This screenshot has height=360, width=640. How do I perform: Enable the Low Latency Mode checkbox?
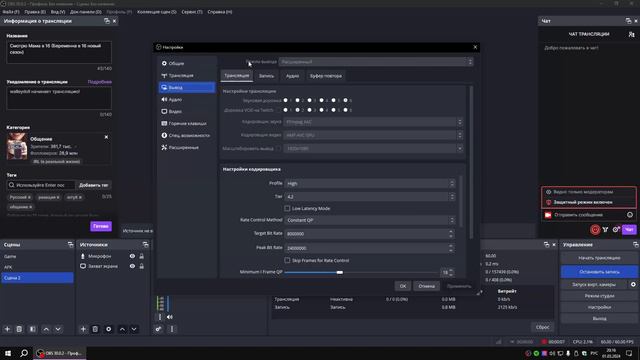coord(287,209)
